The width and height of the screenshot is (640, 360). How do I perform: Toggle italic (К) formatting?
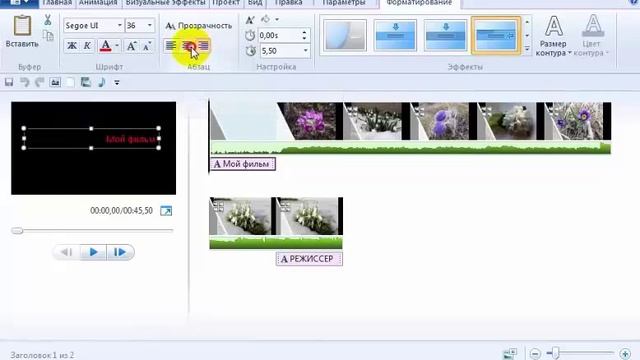tap(87, 46)
